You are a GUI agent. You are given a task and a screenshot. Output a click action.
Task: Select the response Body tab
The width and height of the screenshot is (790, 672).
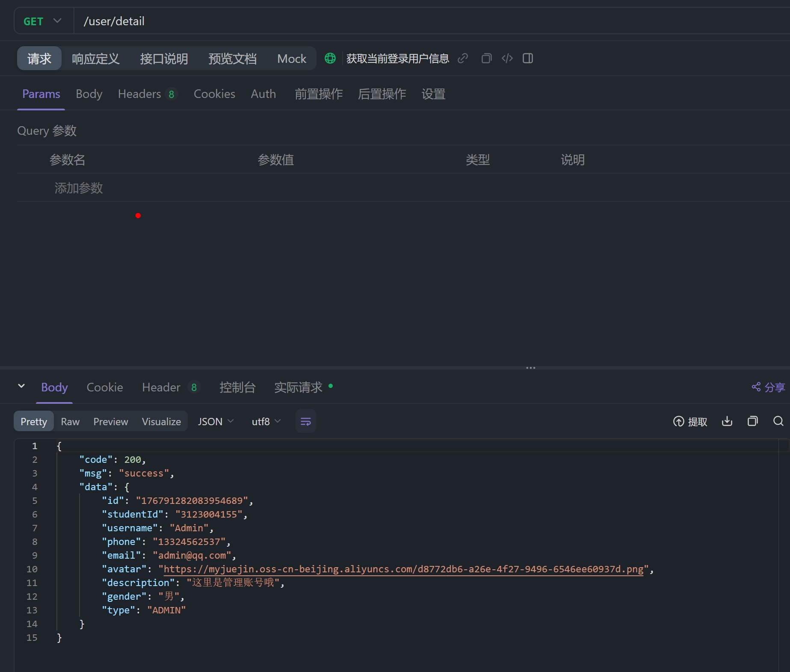(x=54, y=387)
